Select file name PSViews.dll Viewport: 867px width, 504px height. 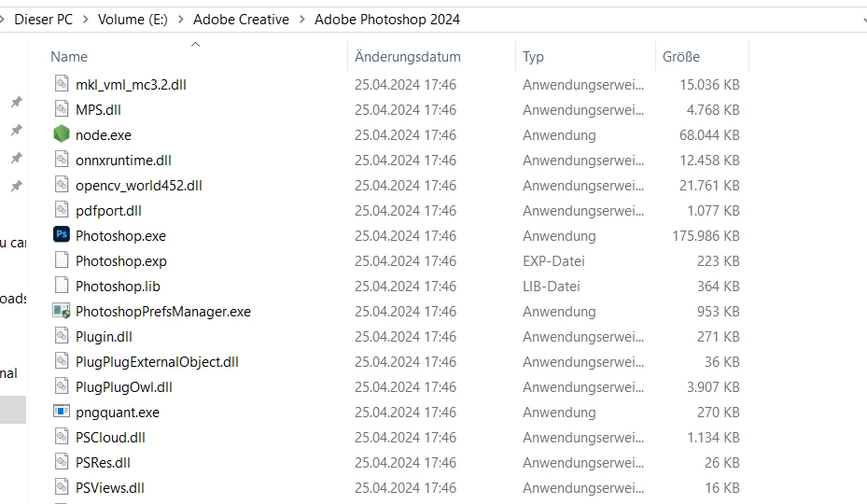(109, 488)
